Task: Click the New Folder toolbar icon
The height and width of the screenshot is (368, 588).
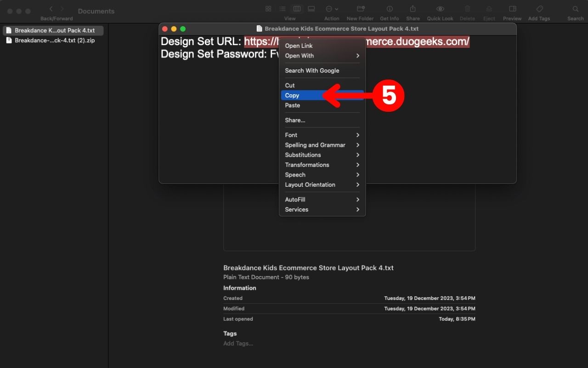Action: point(360,8)
